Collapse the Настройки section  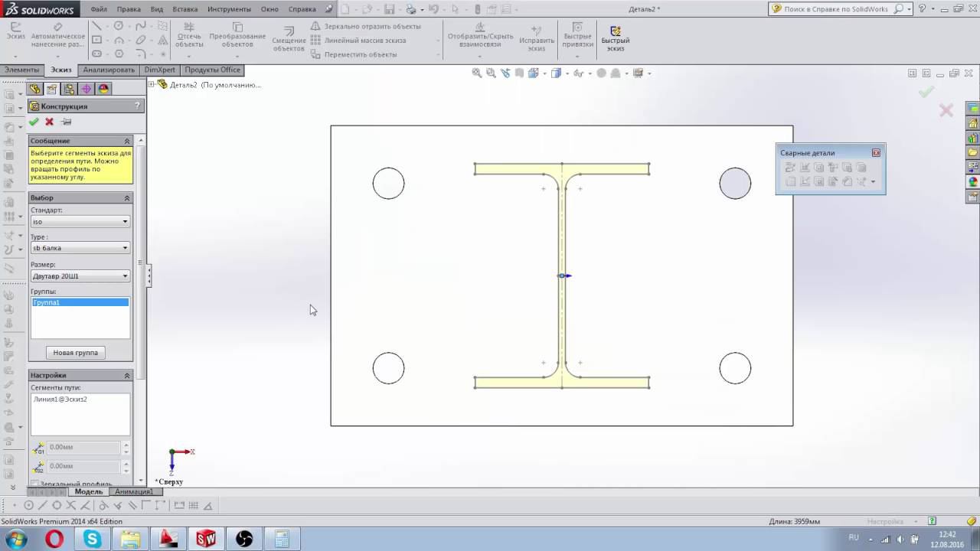click(127, 376)
